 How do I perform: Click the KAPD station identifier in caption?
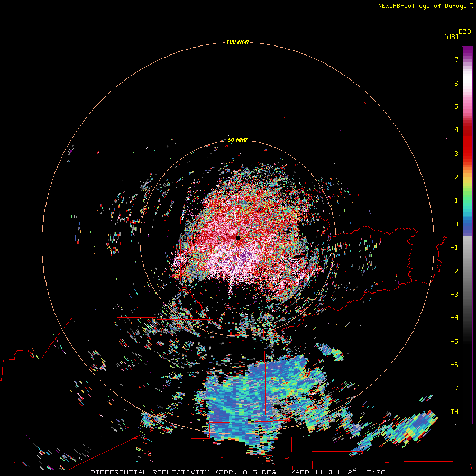click(300, 472)
